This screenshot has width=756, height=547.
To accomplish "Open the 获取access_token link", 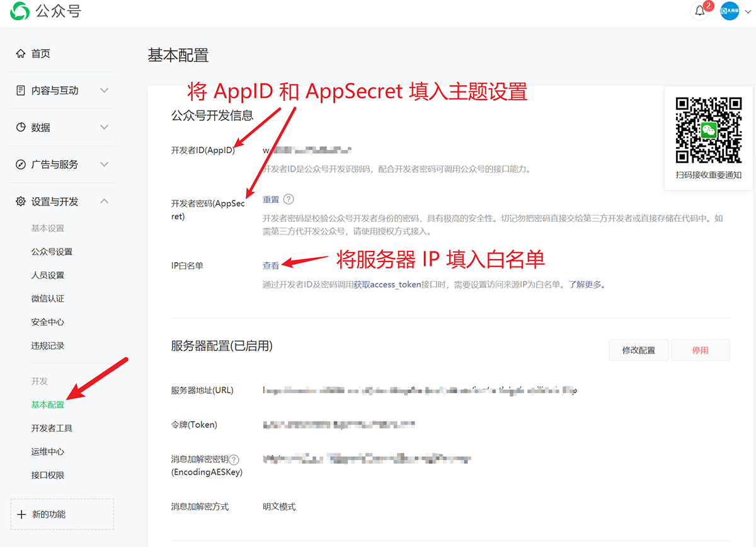I will (387, 285).
